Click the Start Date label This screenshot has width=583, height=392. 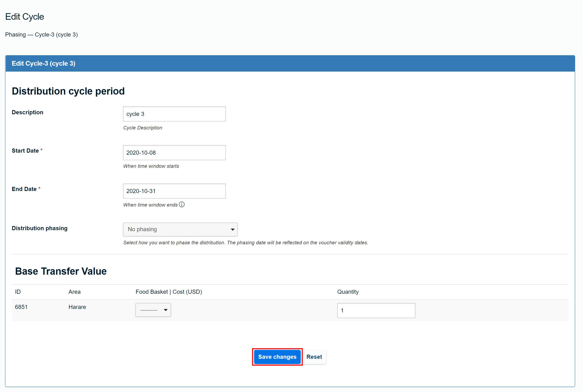point(25,151)
